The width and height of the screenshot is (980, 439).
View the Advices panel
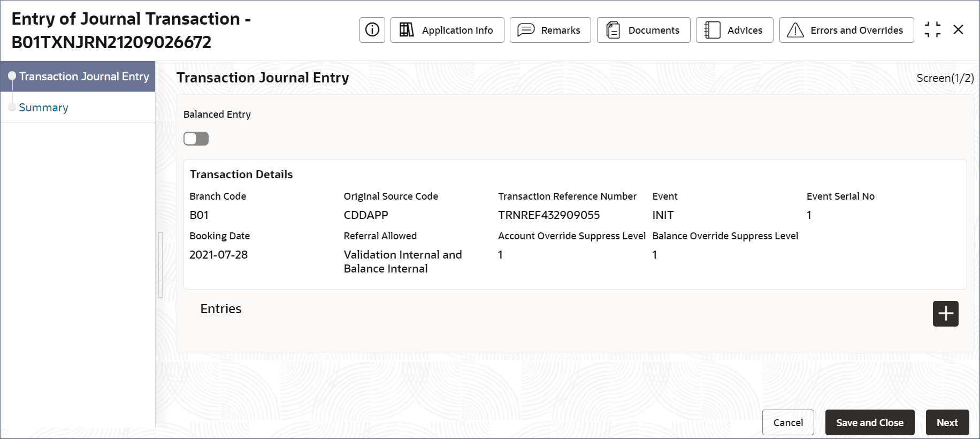(x=734, y=30)
